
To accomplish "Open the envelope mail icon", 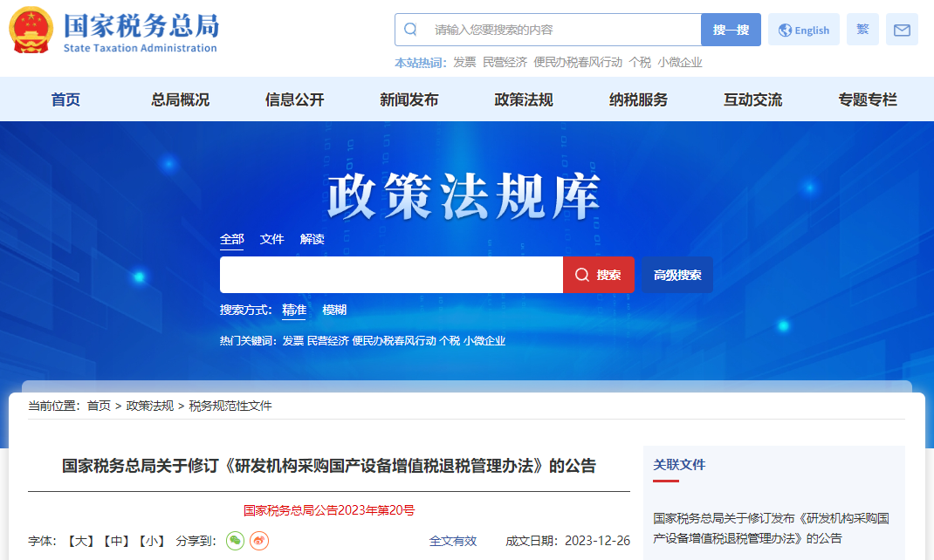I will pos(902,30).
